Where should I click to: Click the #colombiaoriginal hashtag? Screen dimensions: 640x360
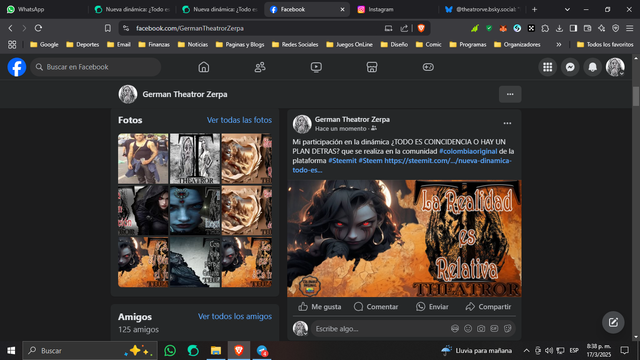(x=468, y=151)
